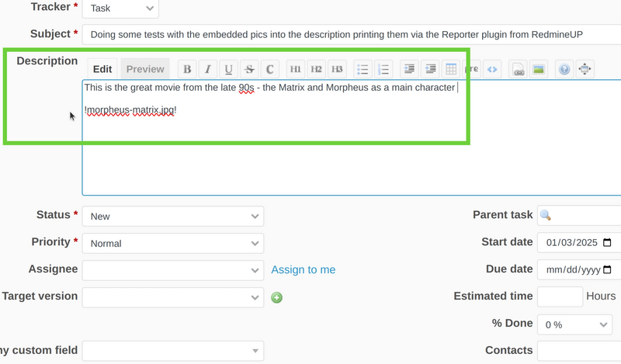The image size is (621, 364).
Task: Open the text formatting help
Action: pyautogui.click(x=564, y=69)
